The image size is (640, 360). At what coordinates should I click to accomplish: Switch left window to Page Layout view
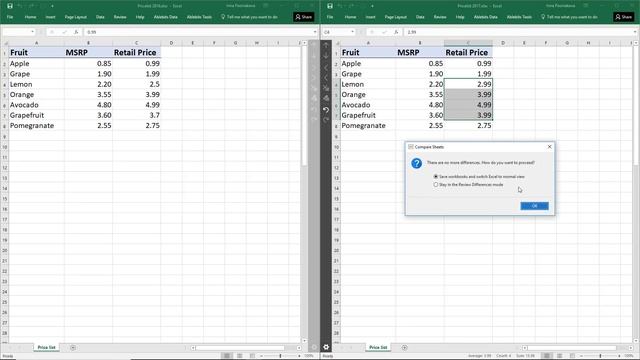[240, 356]
